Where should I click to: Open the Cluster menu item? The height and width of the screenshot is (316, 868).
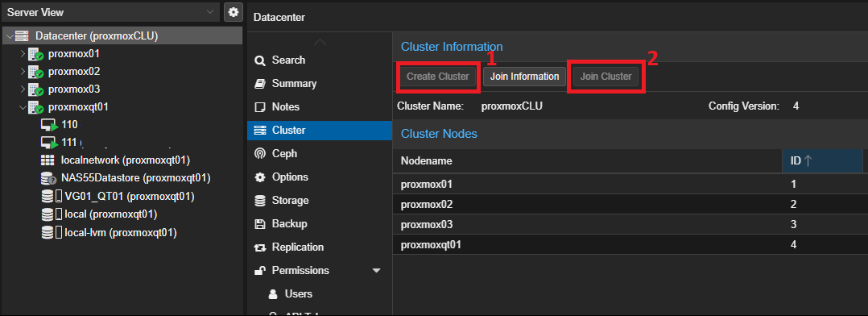coord(320,131)
